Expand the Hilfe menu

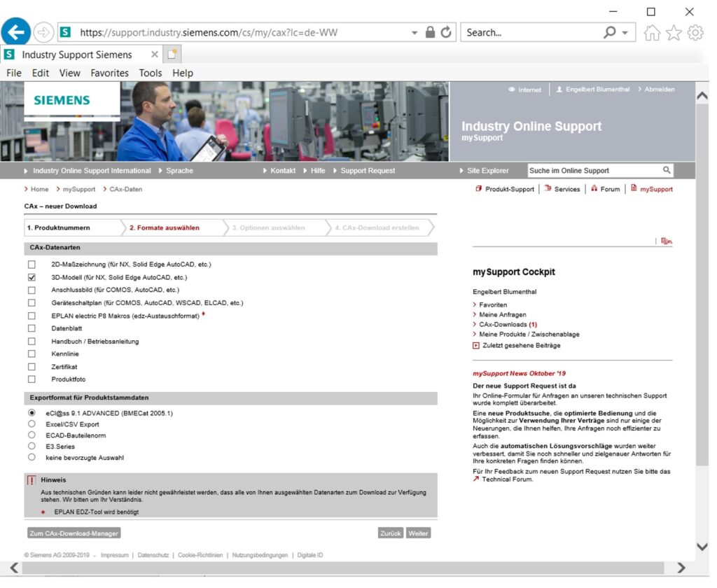[x=314, y=171]
